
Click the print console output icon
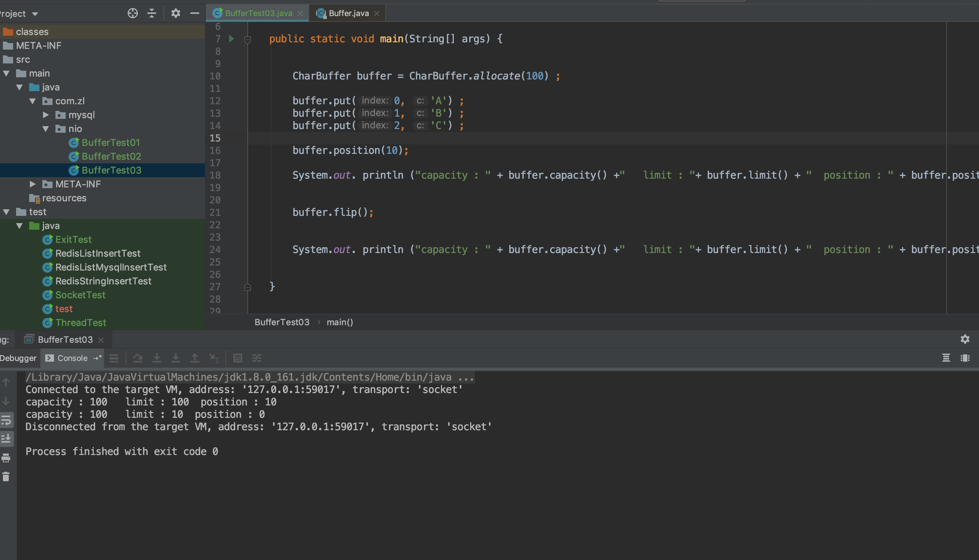[6, 458]
